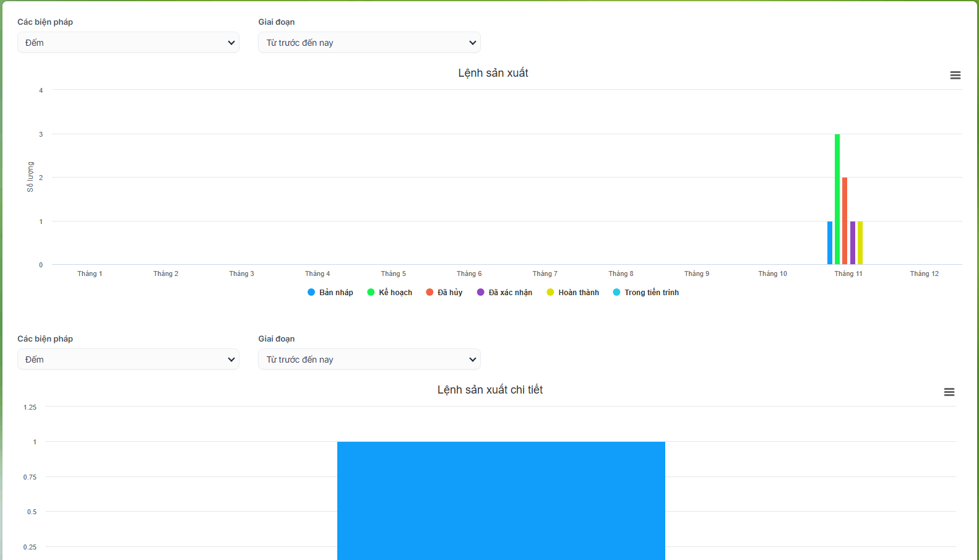Expand the top Các biện pháp dropdown

coord(128,43)
